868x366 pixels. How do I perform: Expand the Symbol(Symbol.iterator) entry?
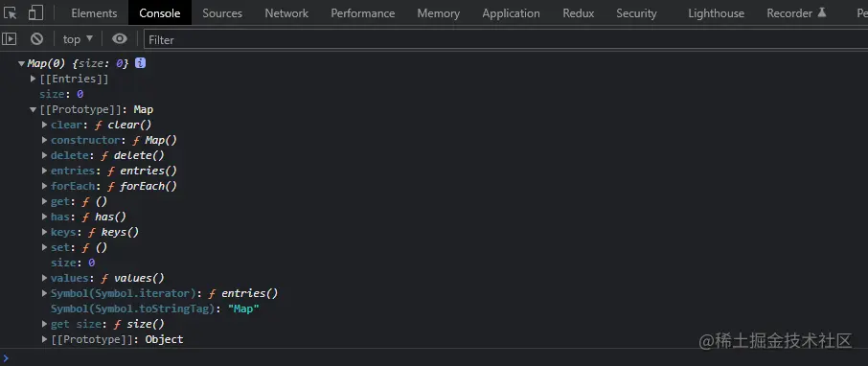pos(45,293)
